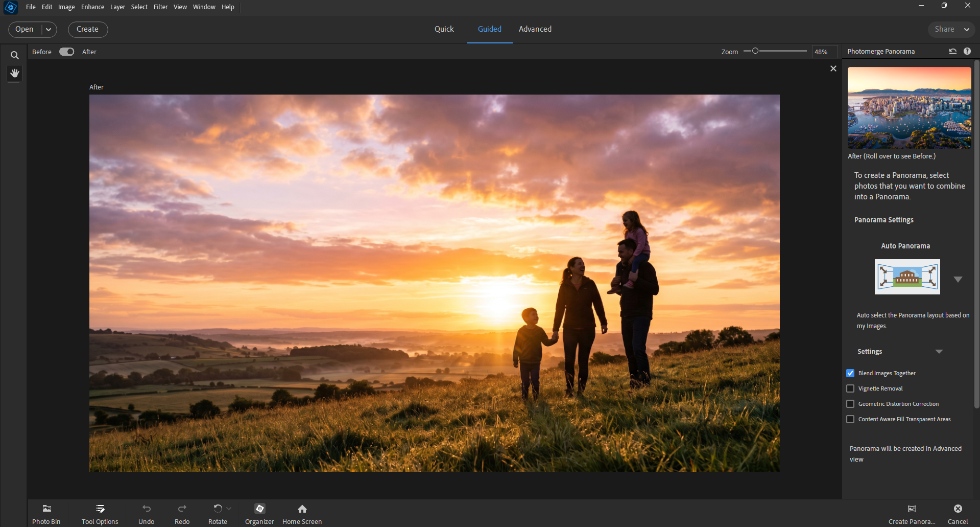Select the Zoom magnifier tool

[x=14, y=55]
